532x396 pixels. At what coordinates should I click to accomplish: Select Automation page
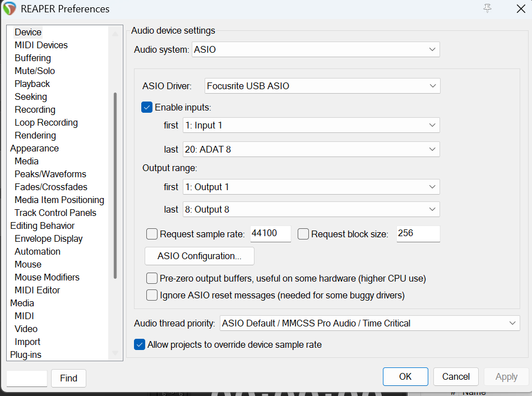[x=38, y=252]
